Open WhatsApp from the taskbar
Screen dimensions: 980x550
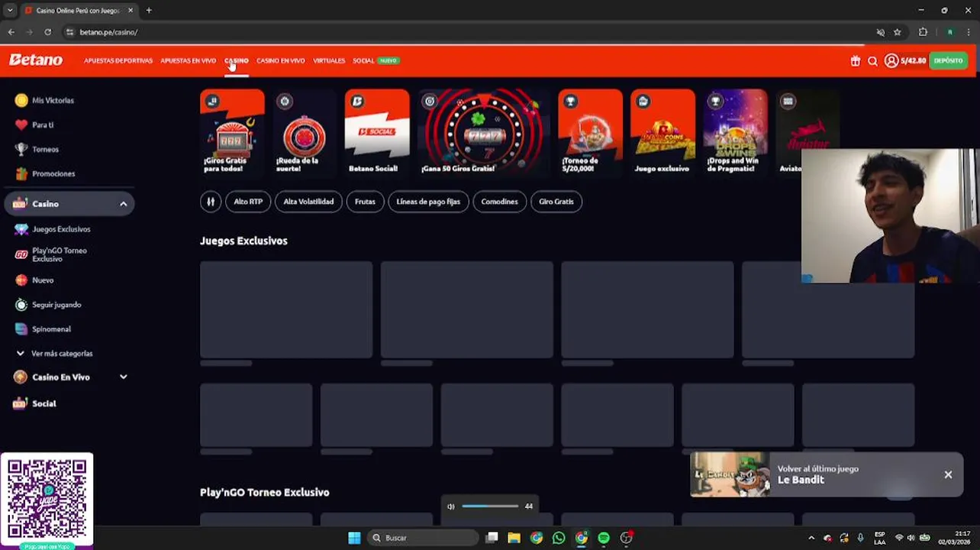(x=559, y=538)
